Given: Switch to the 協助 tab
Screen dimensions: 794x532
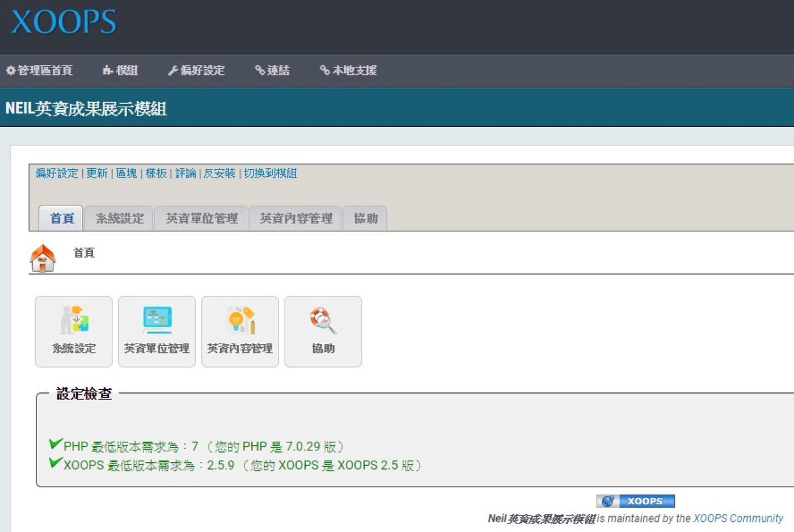Looking at the screenshot, I should [365, 218].
